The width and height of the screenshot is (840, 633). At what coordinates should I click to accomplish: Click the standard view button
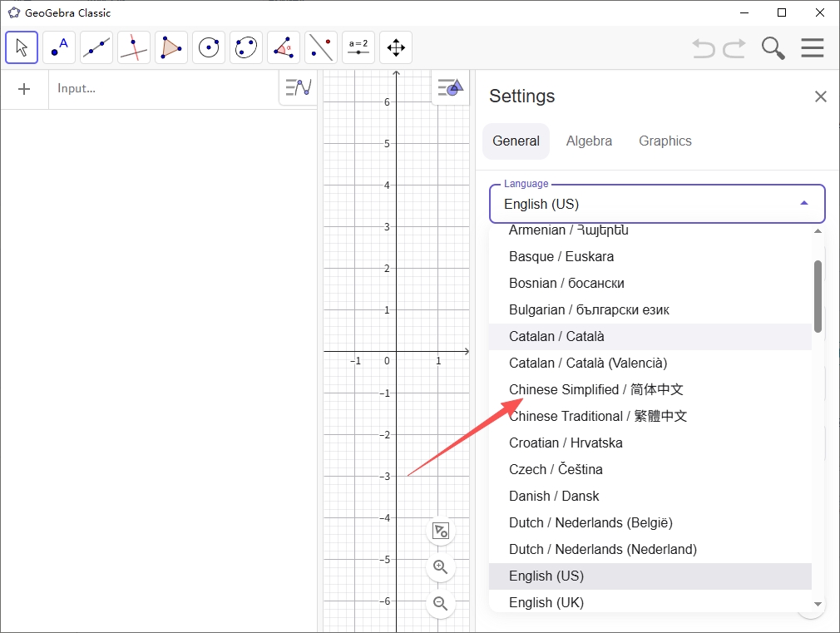[440, 532]
